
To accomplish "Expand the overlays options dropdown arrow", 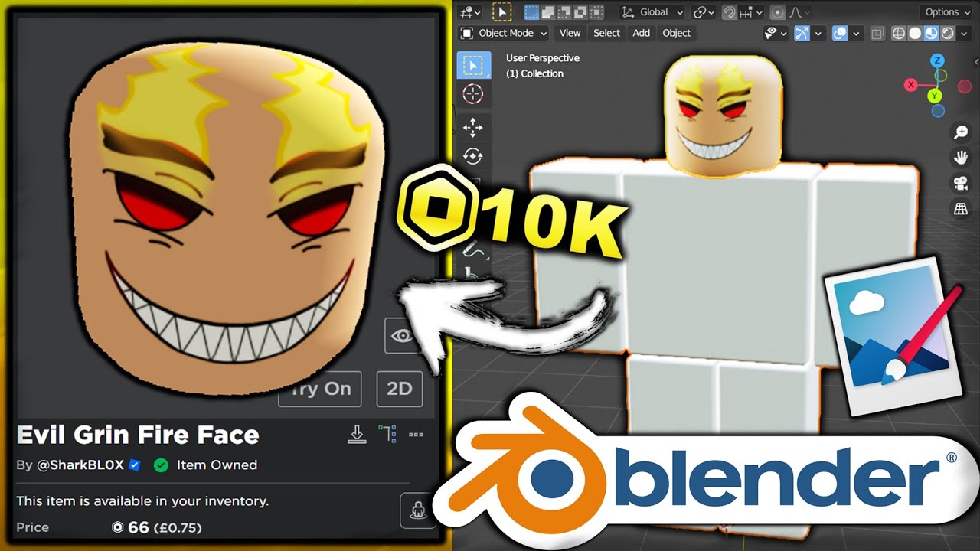I will (857, 33).
